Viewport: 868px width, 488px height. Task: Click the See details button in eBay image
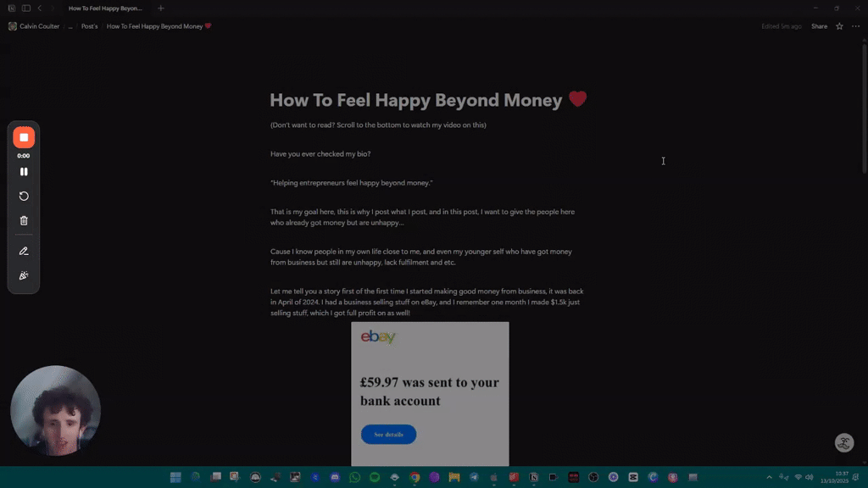[388, 435]
